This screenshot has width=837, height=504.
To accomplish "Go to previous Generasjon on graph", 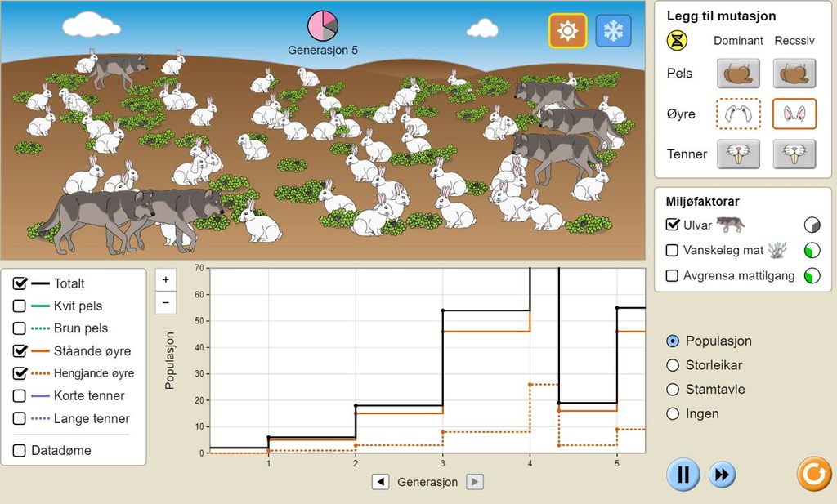I will point(380,482).
